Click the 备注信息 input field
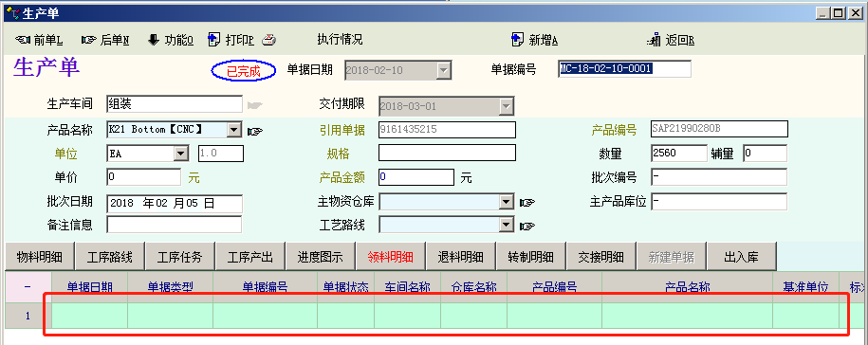Image resolution: width=868 pixels, height=345 pixels. 174,225
